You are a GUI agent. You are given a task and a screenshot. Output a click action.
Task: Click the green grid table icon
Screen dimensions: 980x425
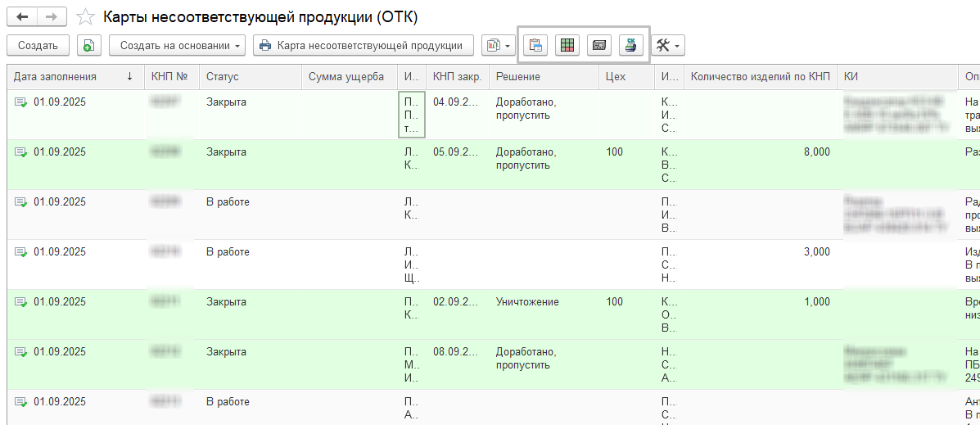point(567,45)
